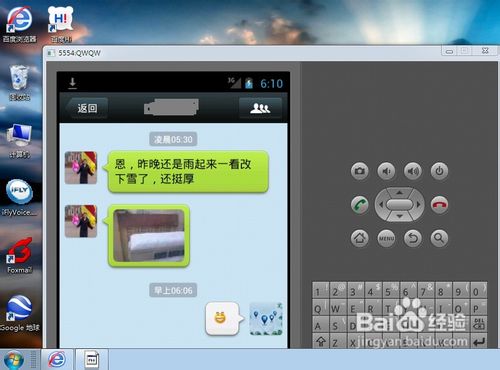Click the 1 key on emulator keyboard
Viewport: 500px width, 370px height.
[321, 290]
